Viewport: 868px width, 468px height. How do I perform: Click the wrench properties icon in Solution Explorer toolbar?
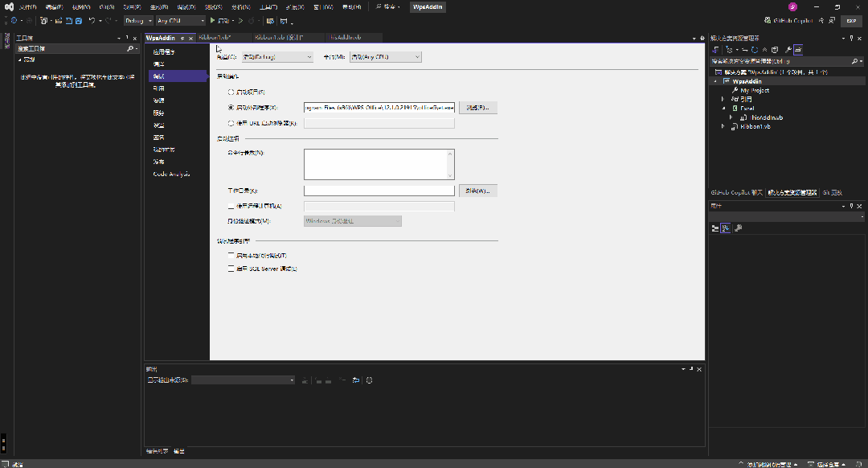[x=788, y=50]
